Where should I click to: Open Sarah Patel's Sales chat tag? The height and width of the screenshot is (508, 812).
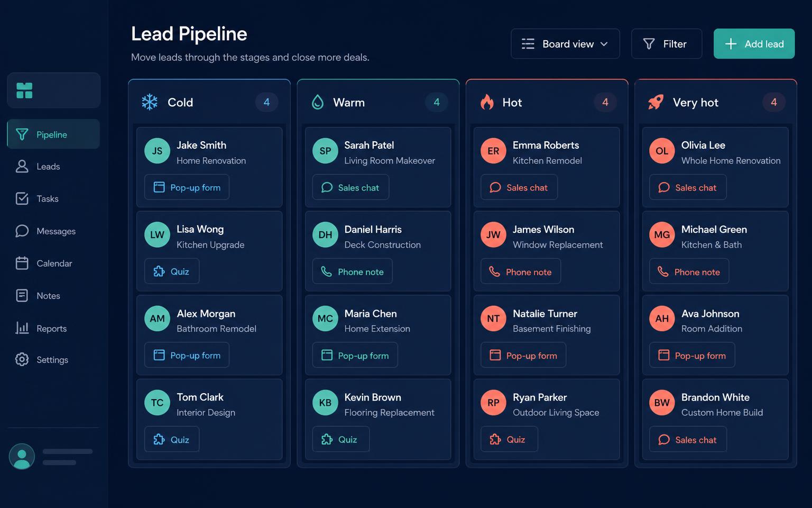point(350,187)
